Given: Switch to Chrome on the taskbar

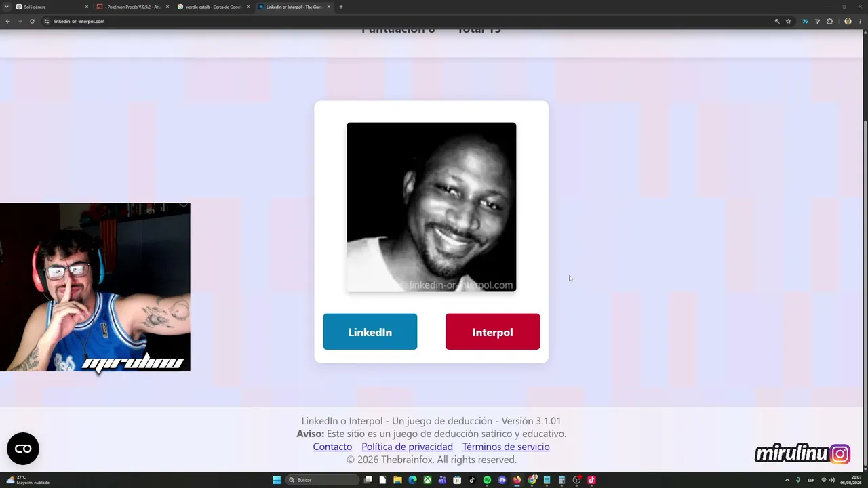Looking at the screenshot, I should [532, 480].
